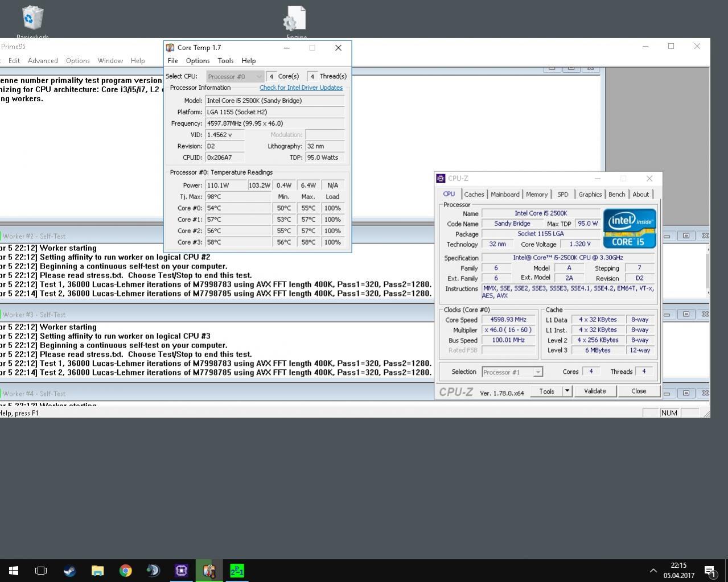Screen dimensions: 728x582
Task: Open Prime95 Advanced menu
Action: point(43,61)
